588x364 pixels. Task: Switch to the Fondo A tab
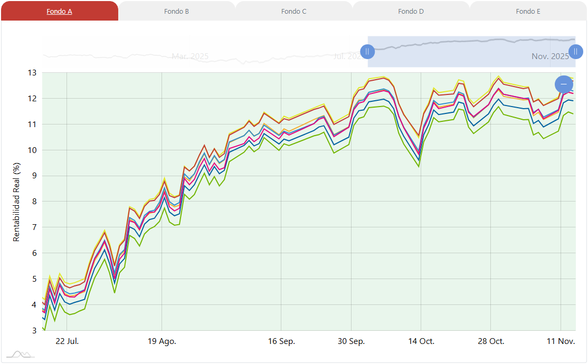[59, 11]
